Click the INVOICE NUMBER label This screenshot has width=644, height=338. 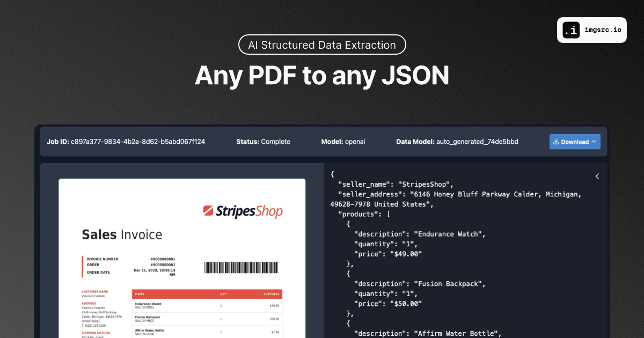(102, 259)
